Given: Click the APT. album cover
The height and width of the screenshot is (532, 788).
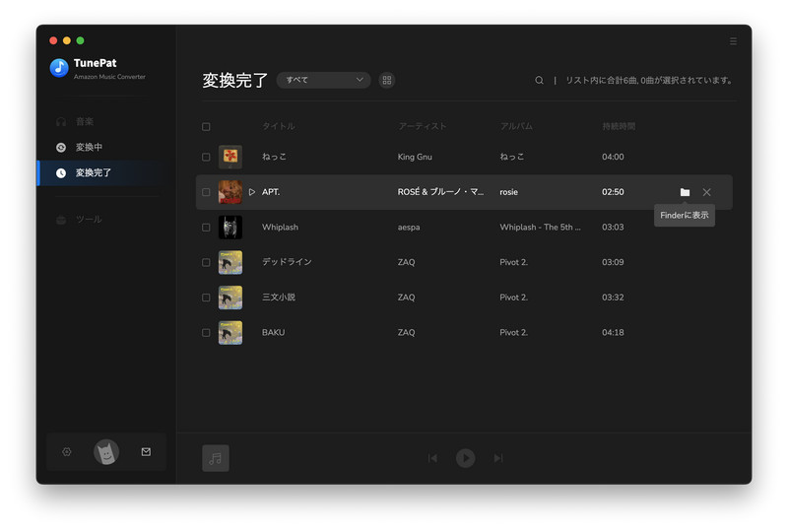Looking at the screenshot, I should (230, 192).
